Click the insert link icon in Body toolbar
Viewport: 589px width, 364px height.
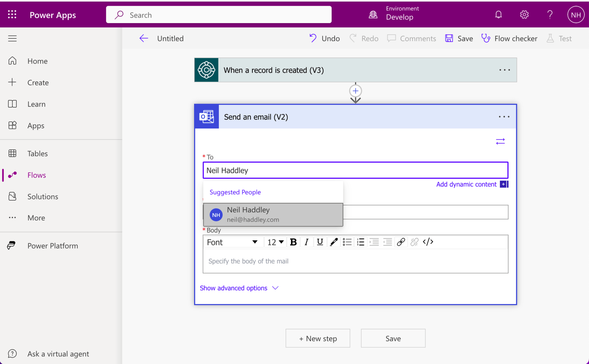[401, 242]
